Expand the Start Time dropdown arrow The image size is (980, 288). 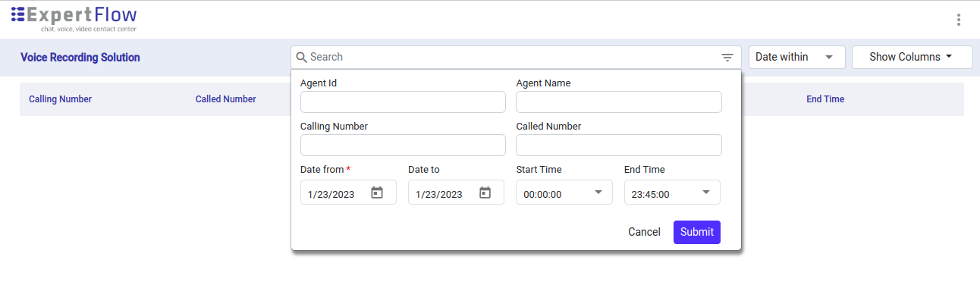coord(598,193)
